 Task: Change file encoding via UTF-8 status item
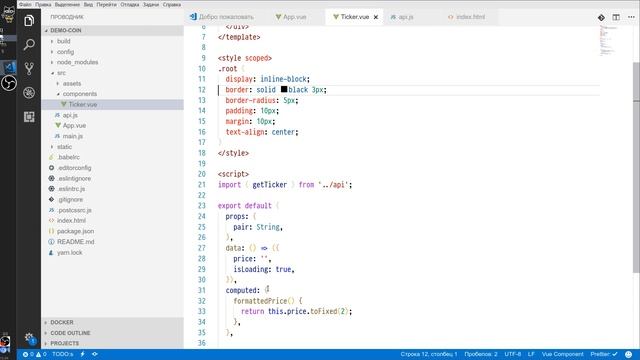point(513,354)
